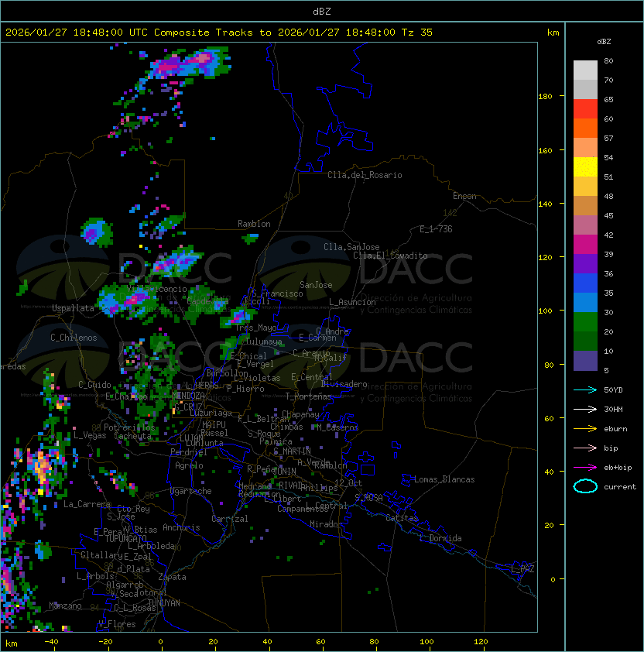Screen dimensions: 644x652
Task: Click the 'Villavicencio' map label
Action: pos(156,289)
